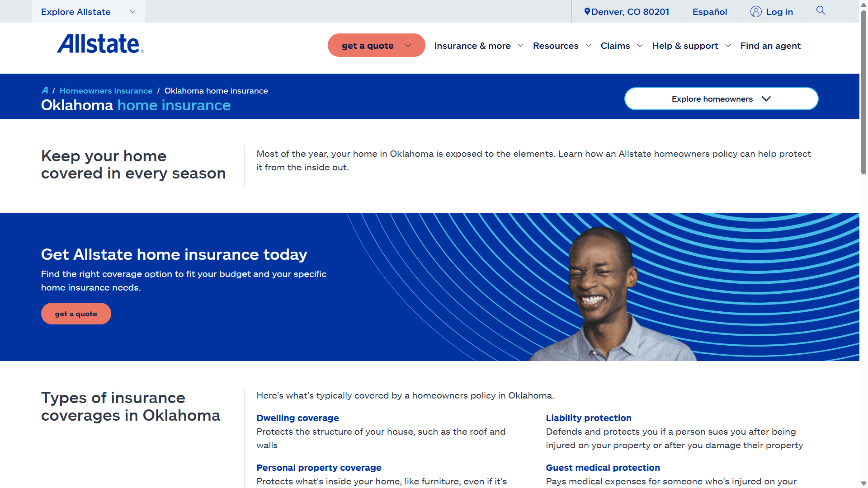Viewport: 868px width, 488px height.
Task: Open the Homeowners insurance breadcrumb link
Action: point(106,90)
